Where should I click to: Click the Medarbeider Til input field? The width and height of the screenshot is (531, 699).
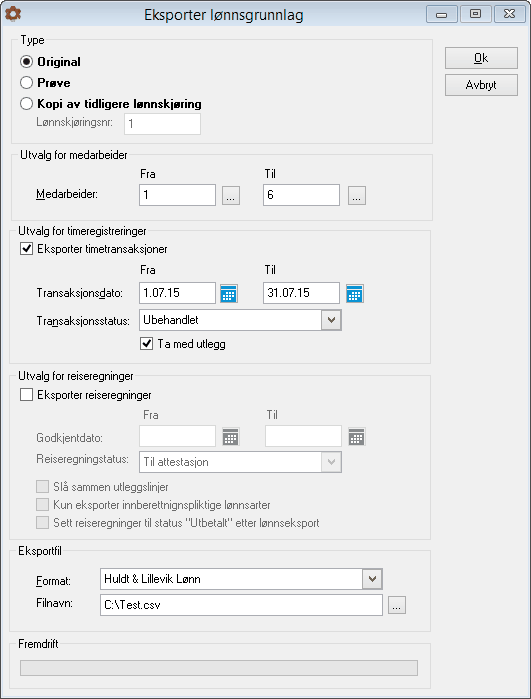tap(301, 195)
